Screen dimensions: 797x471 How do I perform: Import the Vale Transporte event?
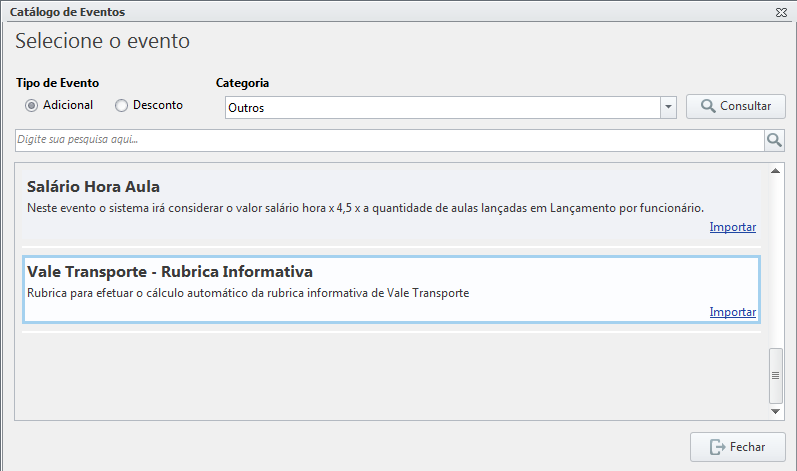click(x=732, y=312)
